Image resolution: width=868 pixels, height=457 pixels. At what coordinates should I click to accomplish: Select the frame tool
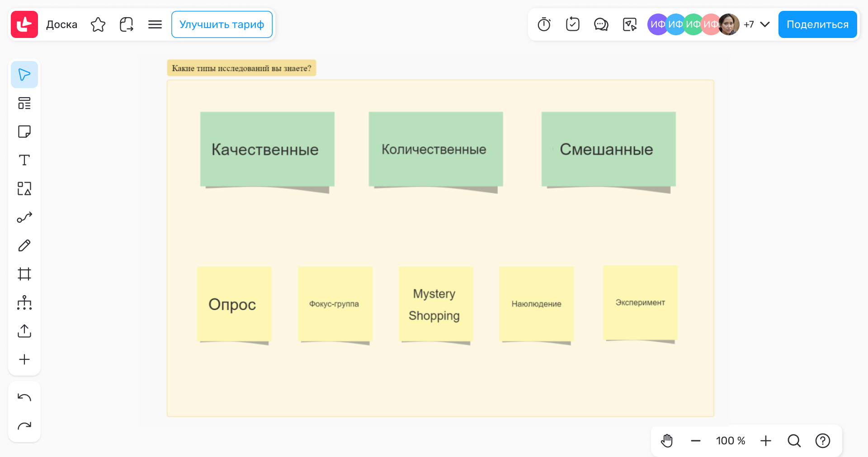[x=24, y=274]
